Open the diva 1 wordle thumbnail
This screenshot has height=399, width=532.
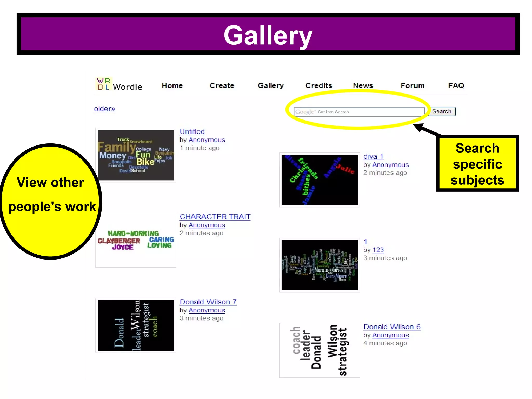pyautogui.click(x=320, y=180)
